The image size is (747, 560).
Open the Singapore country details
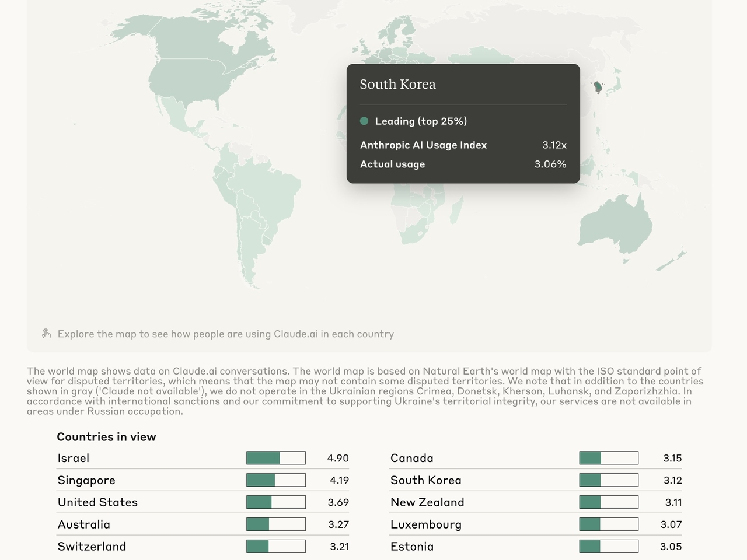(x=86, y=480)
